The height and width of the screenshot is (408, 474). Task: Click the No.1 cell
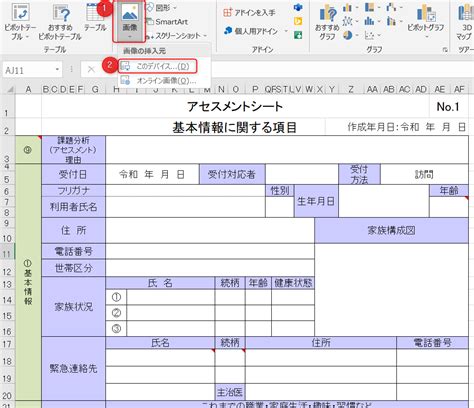(448, 107)
